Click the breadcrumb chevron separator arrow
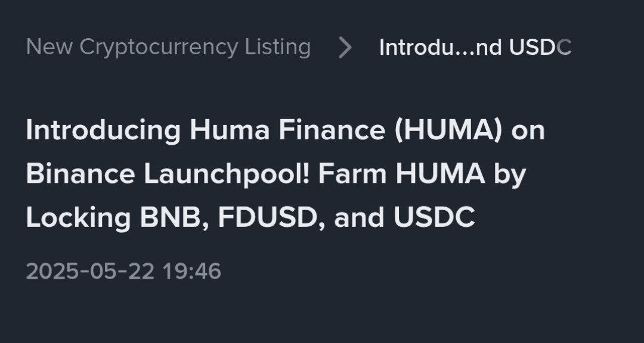This screenshot has height=343, width=644. coord(345,48)
